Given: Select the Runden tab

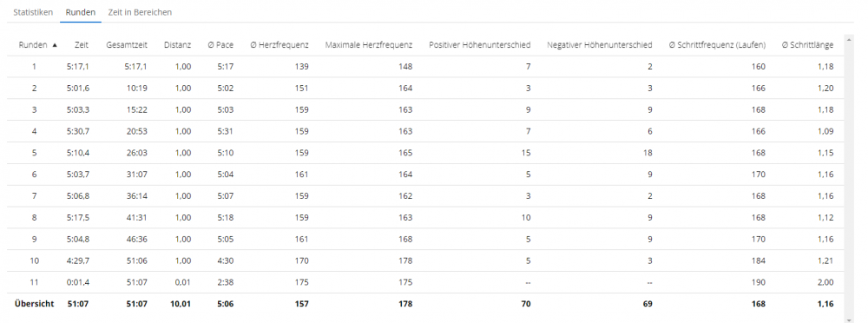Looking at the screenshot, I should point(80,11).
